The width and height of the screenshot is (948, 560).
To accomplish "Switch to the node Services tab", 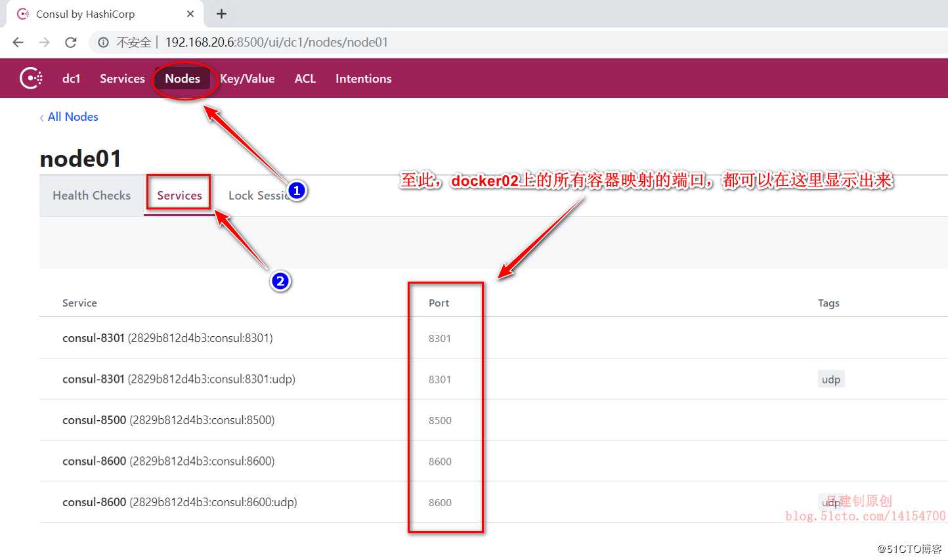I will coord(179,196).
